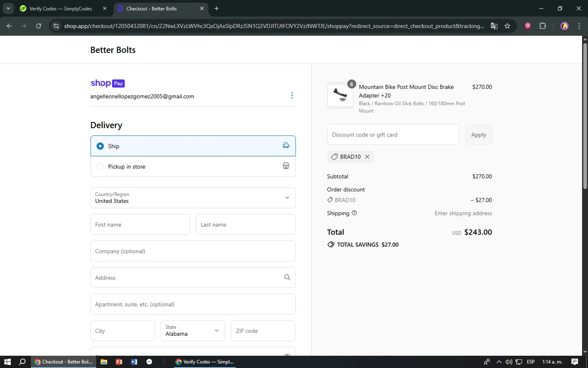This screenshot has height=368, width=588.
Task: Click the ESP language indicator
Action: (x=531, y=362)
